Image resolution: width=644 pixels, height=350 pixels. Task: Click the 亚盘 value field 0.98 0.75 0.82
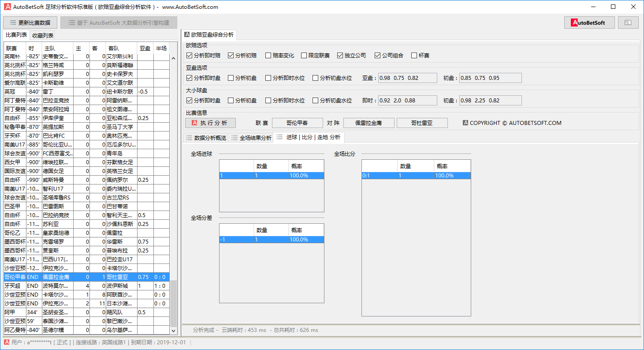pos(407,78)
